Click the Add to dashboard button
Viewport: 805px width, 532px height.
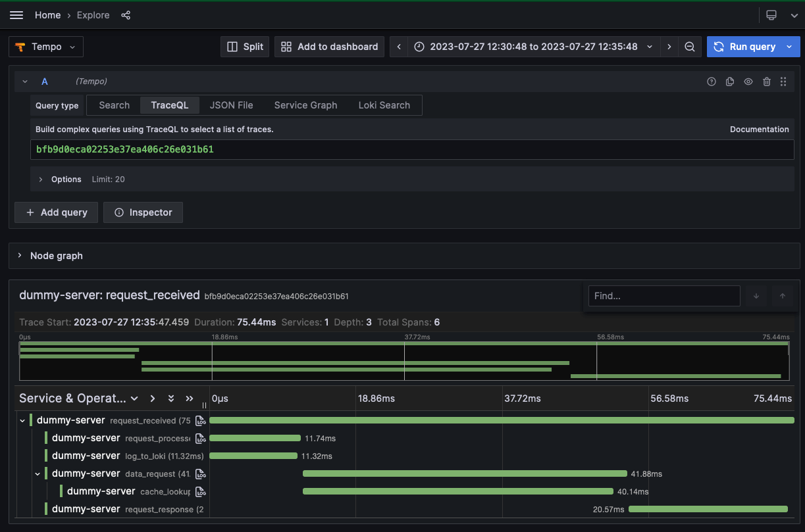click(329, 47)
